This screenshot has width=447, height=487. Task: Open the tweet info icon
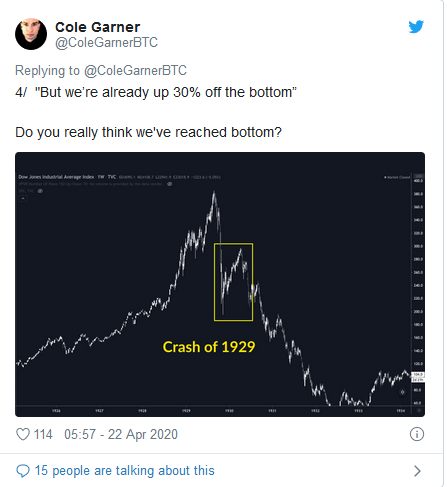pos(417,434)
